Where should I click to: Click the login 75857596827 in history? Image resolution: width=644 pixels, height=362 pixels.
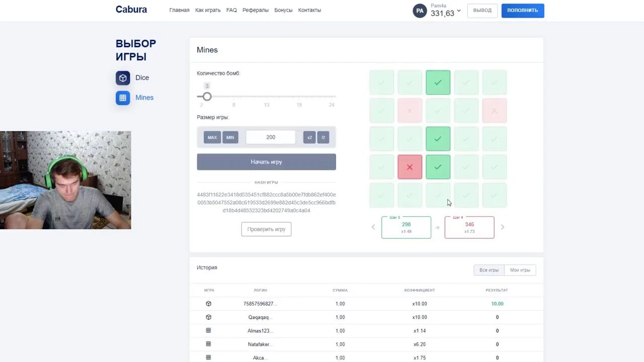click(x=260, y=304)
